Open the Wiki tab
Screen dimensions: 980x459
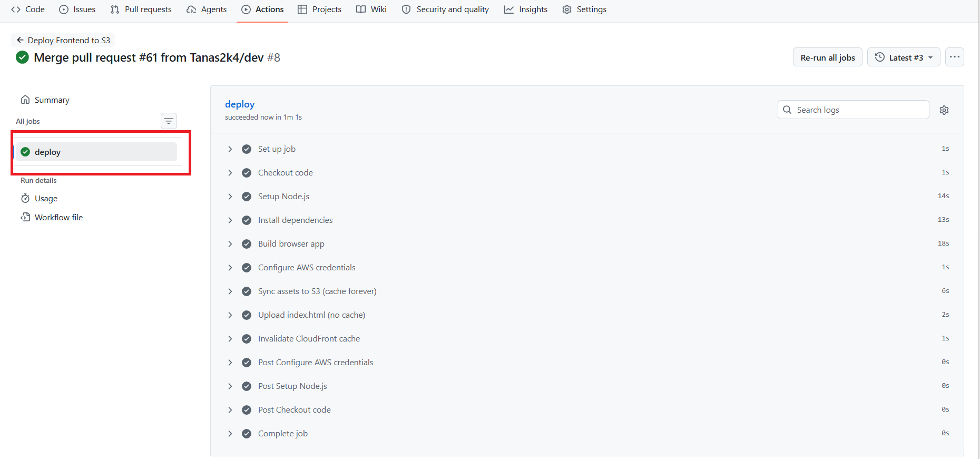click(x=371, y=9)
